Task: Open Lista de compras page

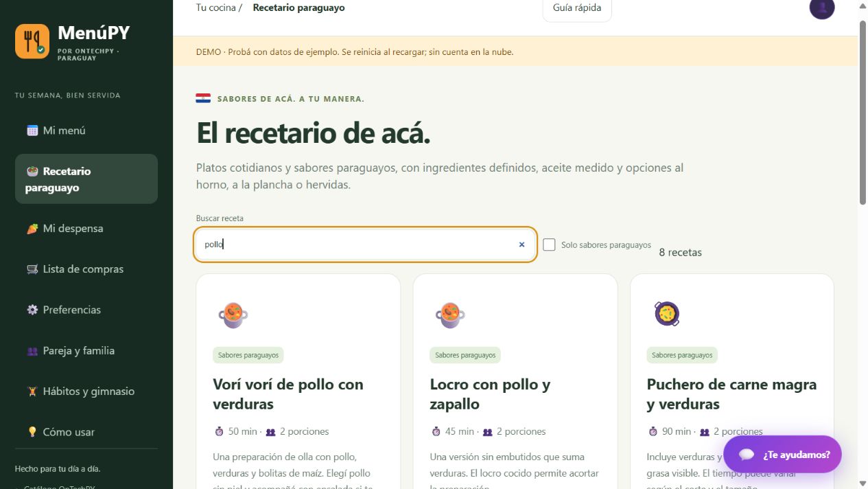Action: click(86, 269)
